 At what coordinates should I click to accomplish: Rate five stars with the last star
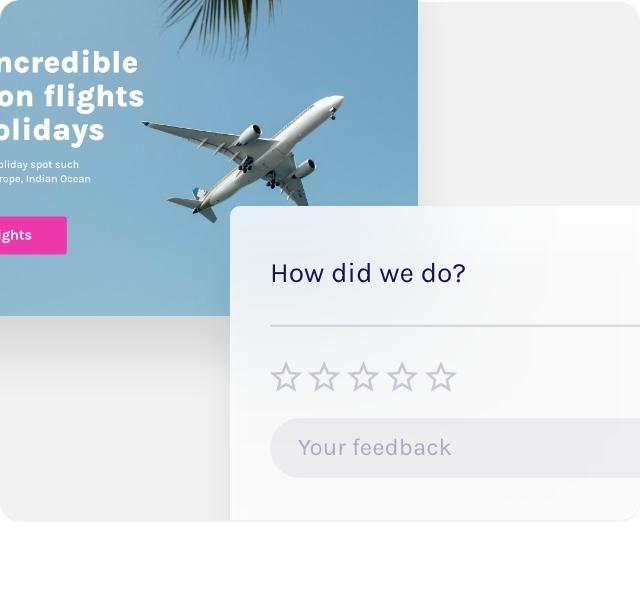(x=441, y=377)
